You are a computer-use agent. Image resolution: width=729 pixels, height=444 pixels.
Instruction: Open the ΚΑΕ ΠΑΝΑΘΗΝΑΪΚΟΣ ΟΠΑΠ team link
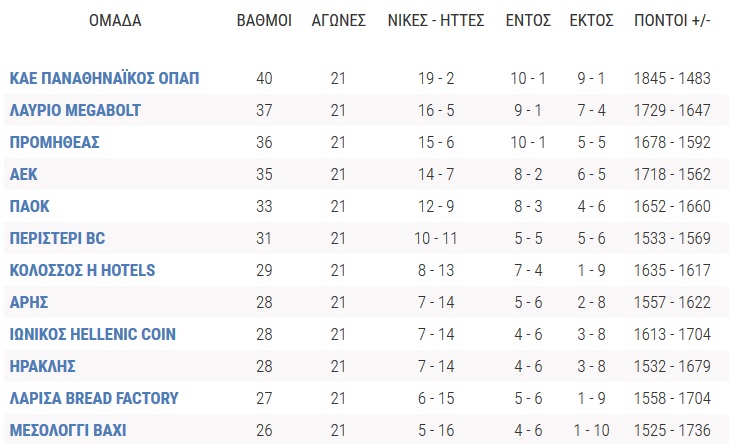(104, 78)
